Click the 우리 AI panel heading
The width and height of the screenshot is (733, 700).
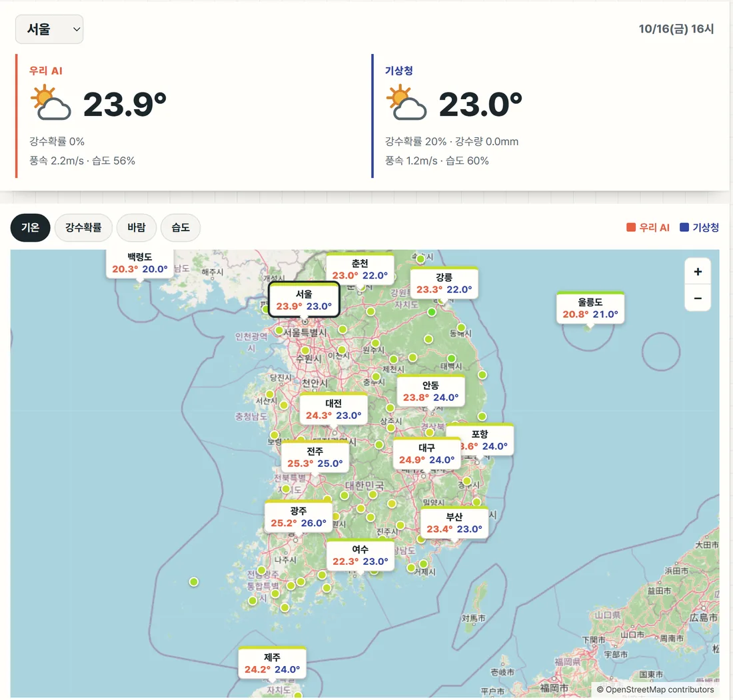[45, 71]
